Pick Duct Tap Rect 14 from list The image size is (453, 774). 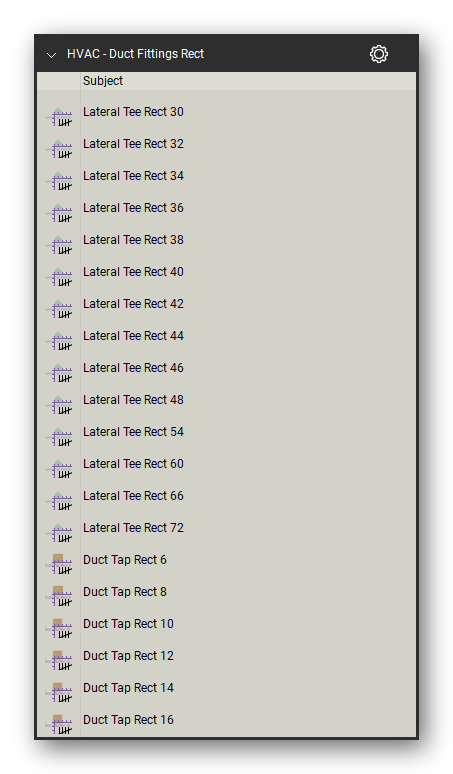128,688
